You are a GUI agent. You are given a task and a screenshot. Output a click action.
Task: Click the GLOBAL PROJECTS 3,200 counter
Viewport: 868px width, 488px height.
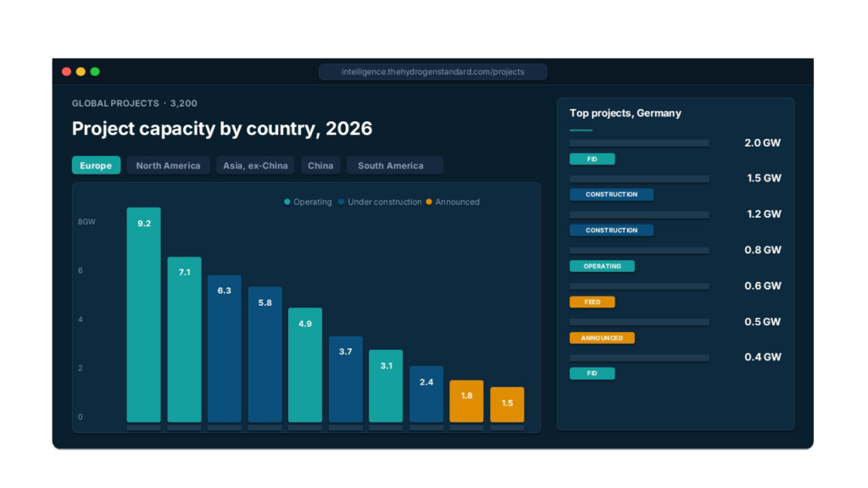coord(134,103)
